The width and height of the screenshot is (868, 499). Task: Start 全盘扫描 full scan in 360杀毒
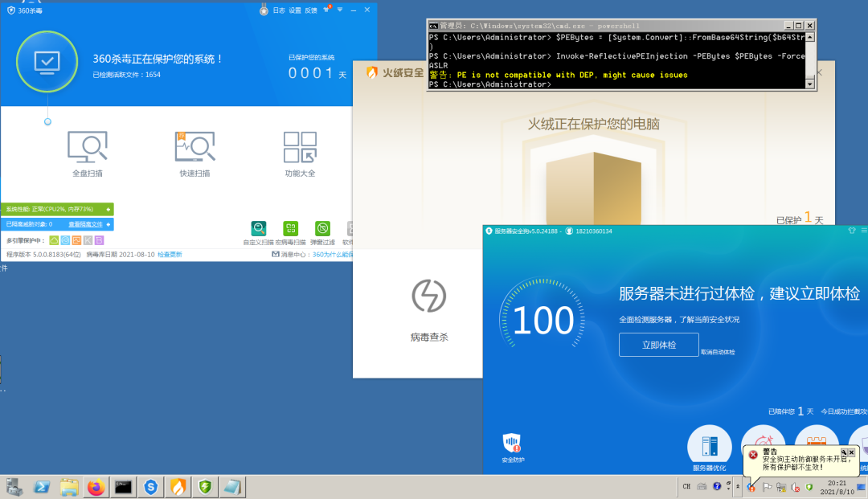pyautogui.click(x=88, y=153)
